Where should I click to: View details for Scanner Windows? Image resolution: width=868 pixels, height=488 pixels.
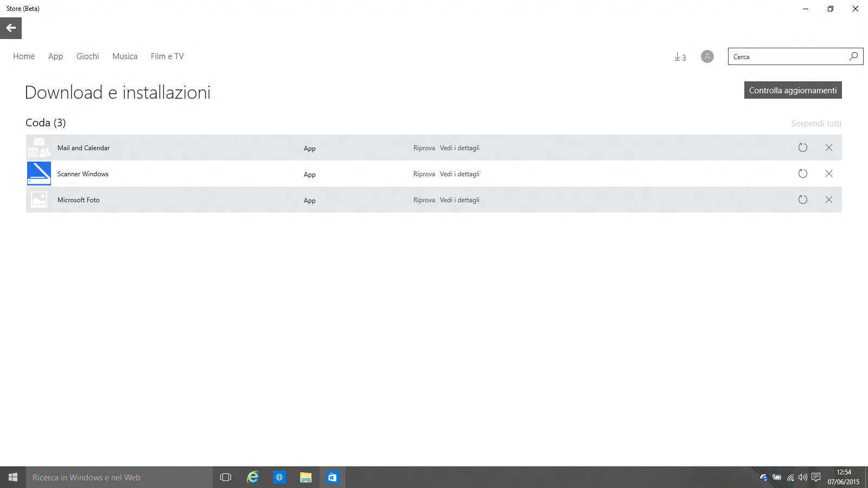(x=459, y=174)
